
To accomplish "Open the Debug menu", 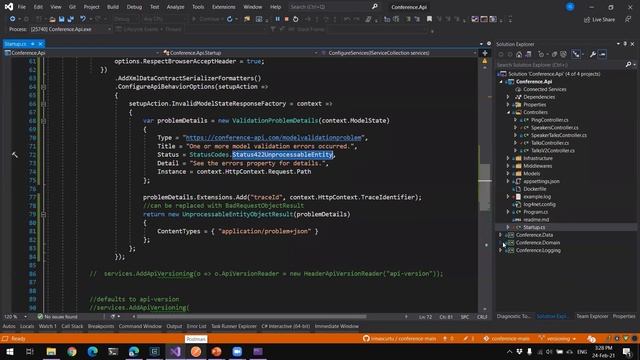I will 134,7.
